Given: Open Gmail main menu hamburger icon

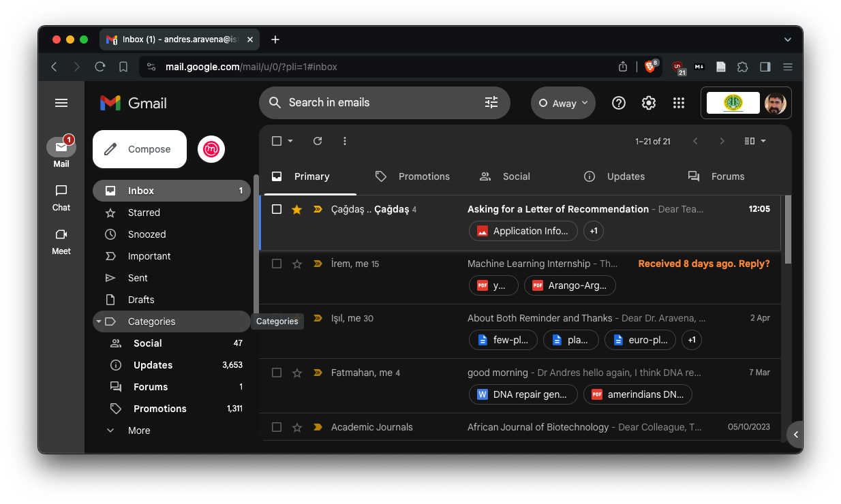Looking at the screenshot, I should click(61, 103).
